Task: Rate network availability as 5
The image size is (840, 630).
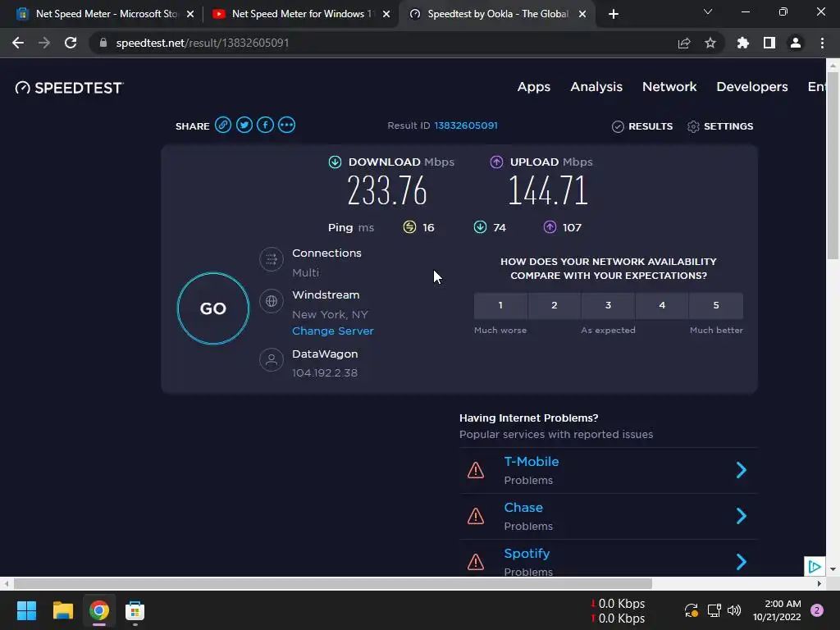Action: (x=716, y=305)
